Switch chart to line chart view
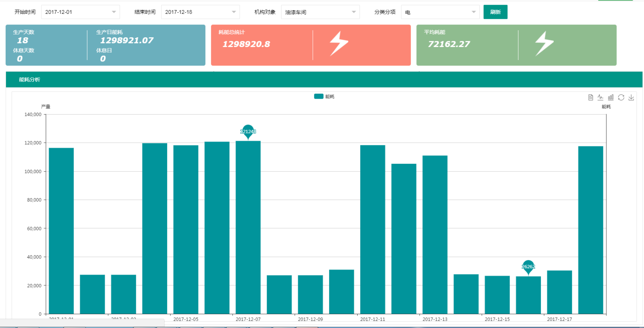The height and width of the screenshot is (328, 644). [600, 97]
